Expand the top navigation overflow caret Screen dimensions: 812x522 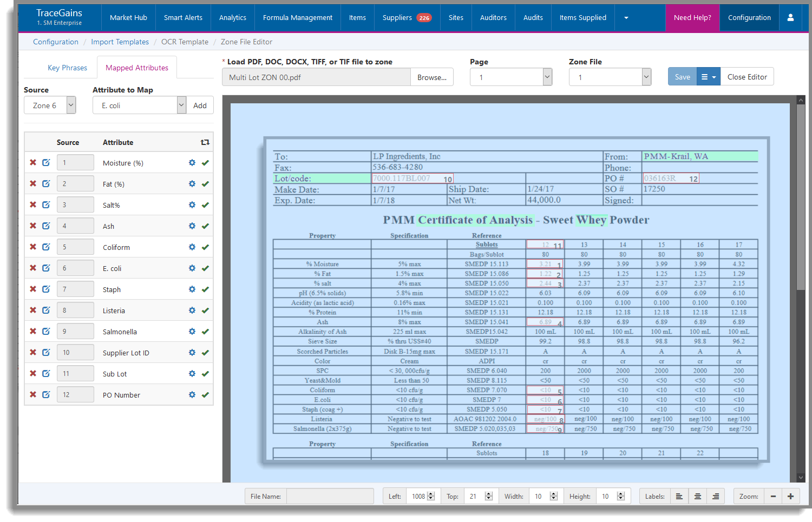pyautogui.click(x=626, y=18)
